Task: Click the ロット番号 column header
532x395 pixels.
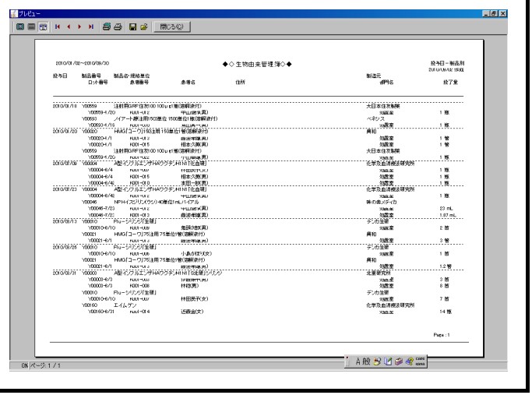Action: [97, 82]
